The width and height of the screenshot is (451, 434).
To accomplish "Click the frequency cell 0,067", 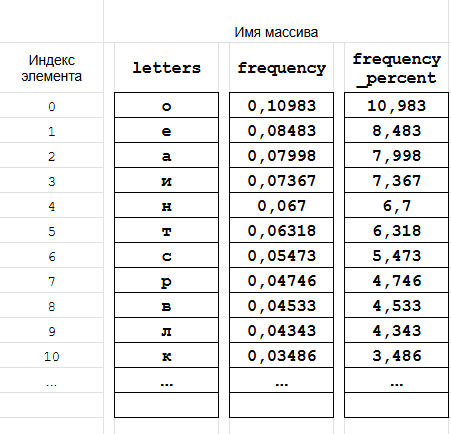I will (281, 205).
